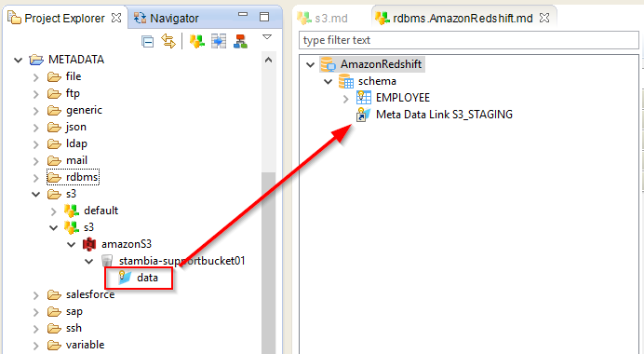Image resolution: width=644 pixels, height=354 pixels.
Task: Click the new process diagram icon in toolbar
Action: click(241, 41)
